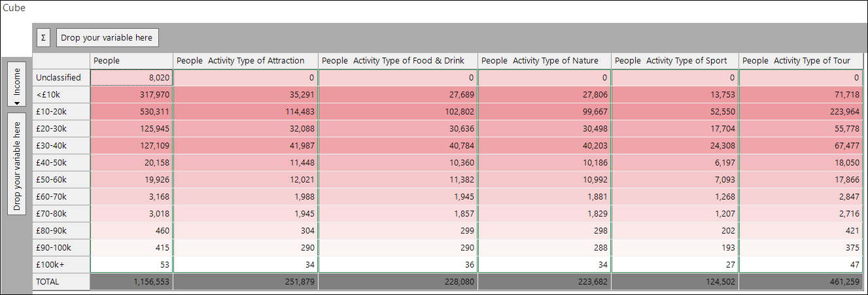Select the TOTAL row header
Screen dimensions: 868x295
[x=61, y=281]
